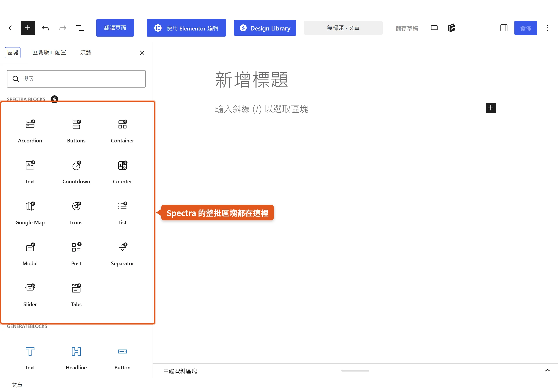Grab the metabox panel resize handle
The height and width of the screenshot is (392, 558).
point(355,371)
